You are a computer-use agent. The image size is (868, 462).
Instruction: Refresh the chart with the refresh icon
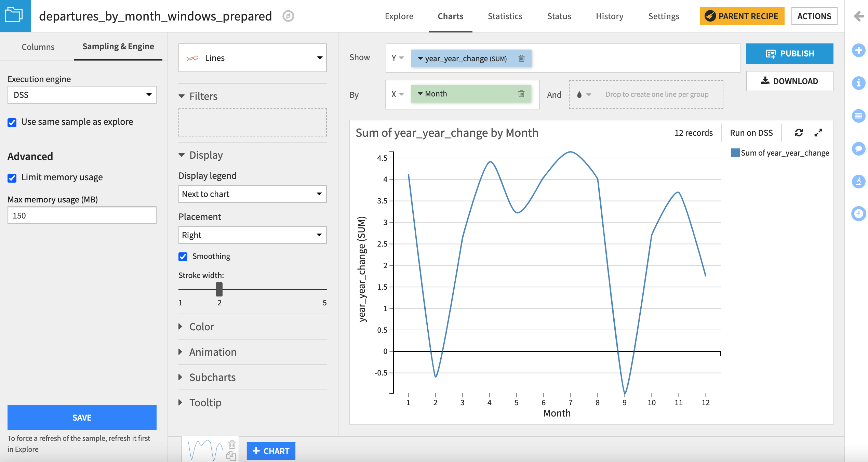(799, 133)
